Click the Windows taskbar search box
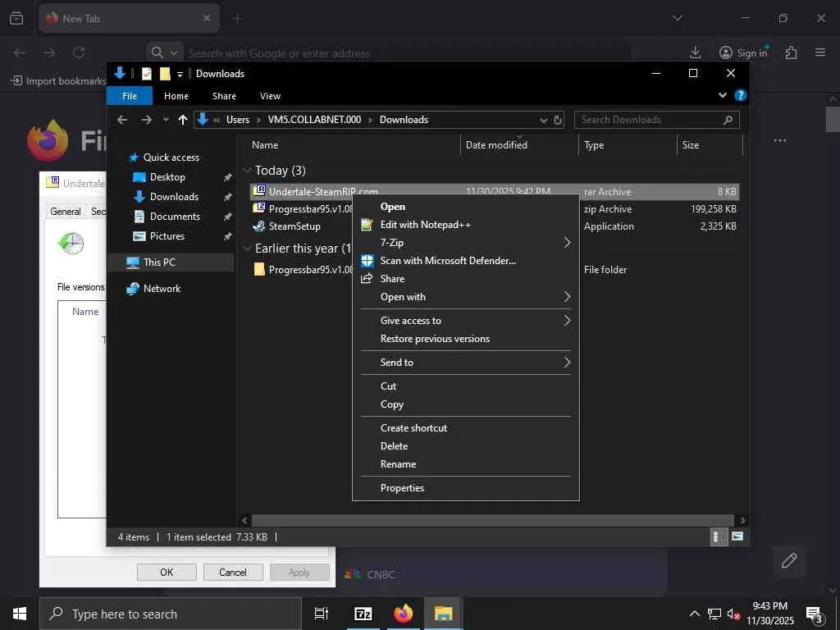 pyautogui.click(x=171, y=614)
